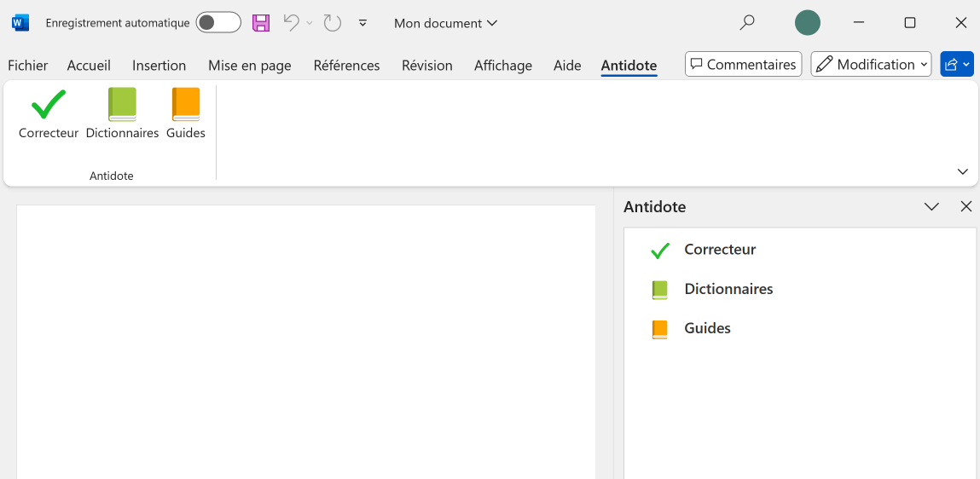Toggle Enregistrement automatique switch
The image size is (980, 479).
coord(218,23)
